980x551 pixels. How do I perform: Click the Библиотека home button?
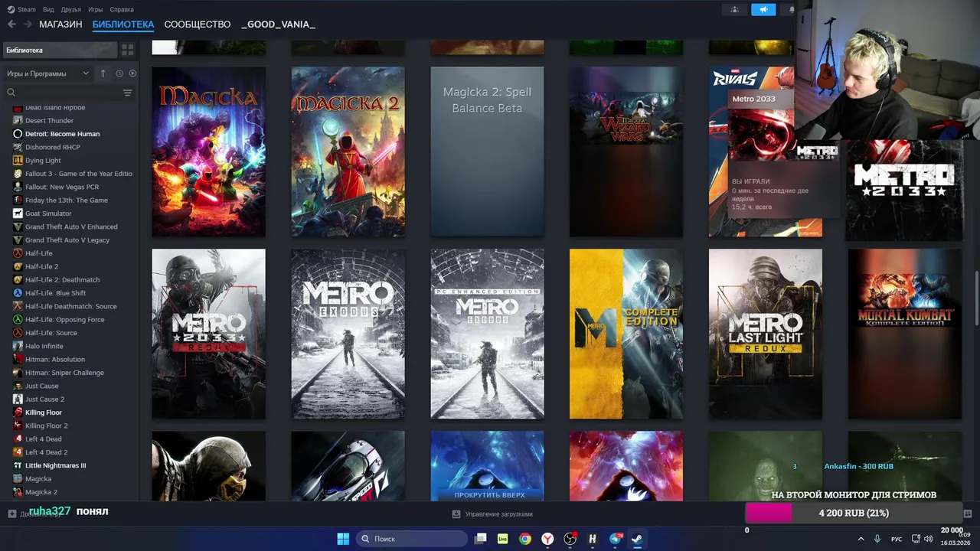click(x=60, y=50)
